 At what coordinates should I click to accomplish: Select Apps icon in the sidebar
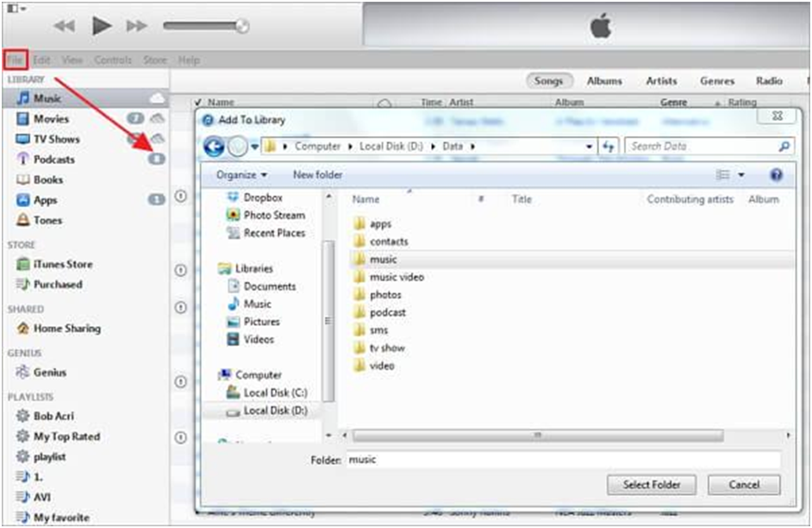22,199
